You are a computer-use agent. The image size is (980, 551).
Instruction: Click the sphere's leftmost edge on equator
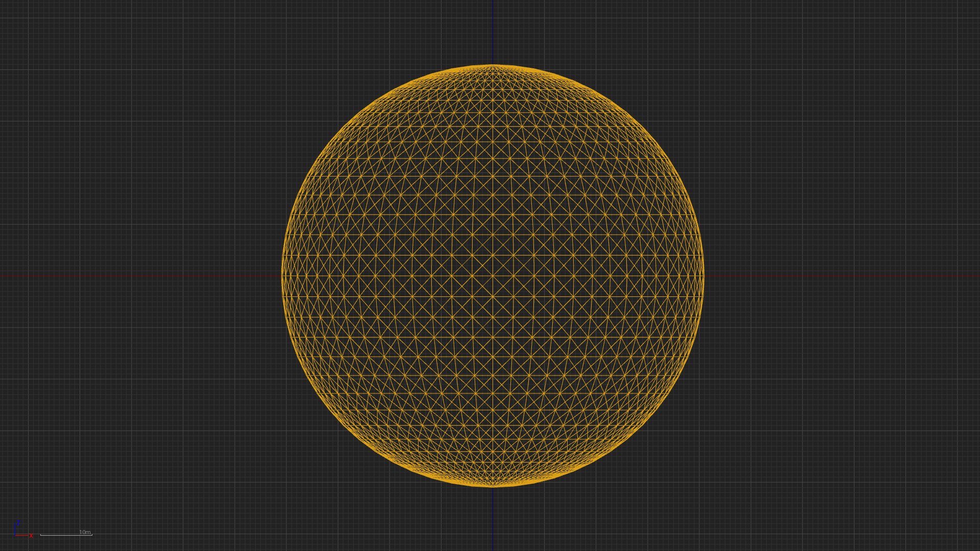point(282,276)
